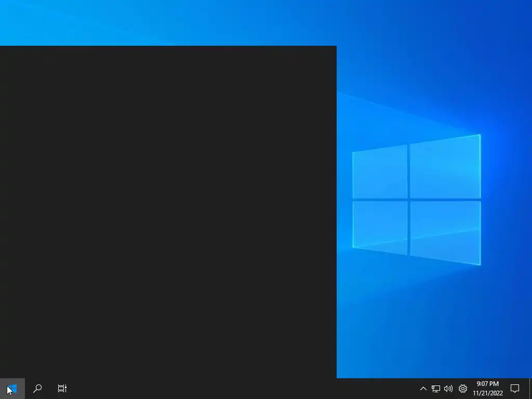Open the network status tray icon

pos(436,389)
